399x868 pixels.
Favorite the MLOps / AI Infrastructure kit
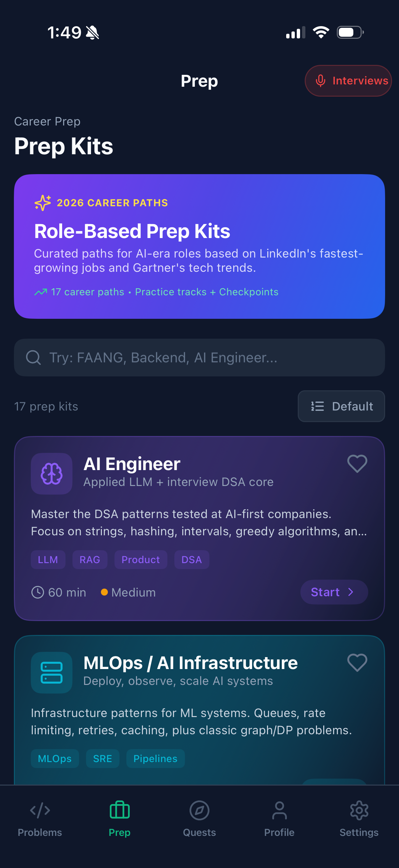[x=357, y=662]
